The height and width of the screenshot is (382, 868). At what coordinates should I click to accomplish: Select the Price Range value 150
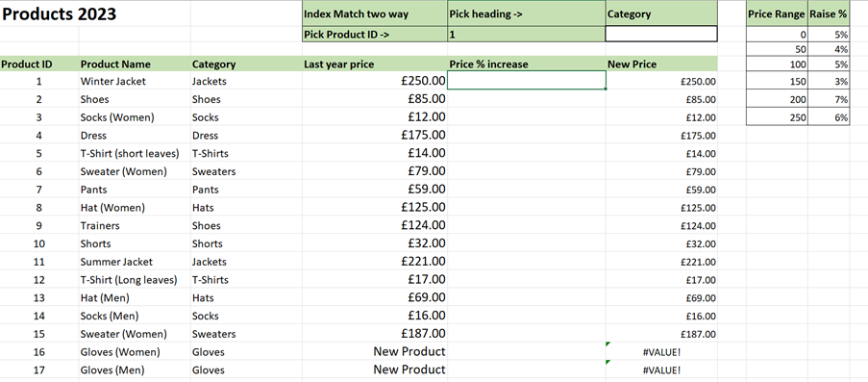click(x=777, y=82)
